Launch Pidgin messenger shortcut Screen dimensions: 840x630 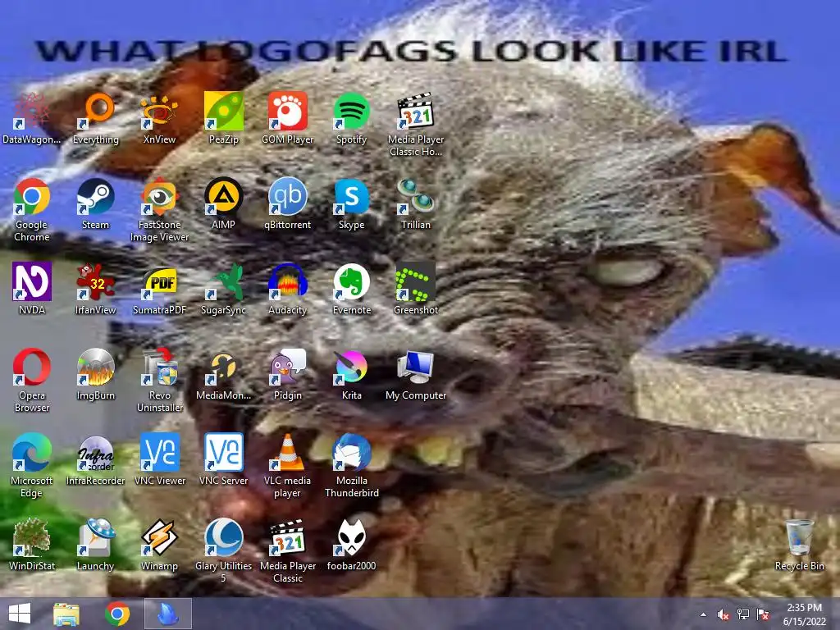(288, 375)
